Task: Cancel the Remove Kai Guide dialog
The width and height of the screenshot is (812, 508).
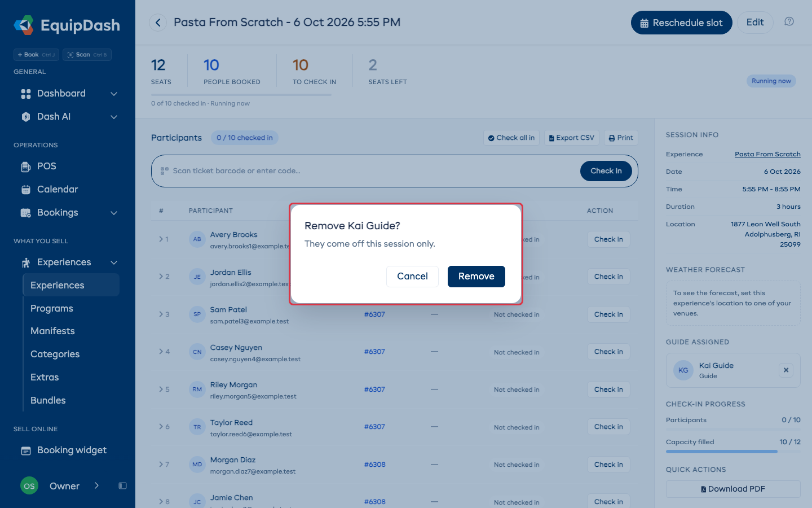Action: click(x=412, y=277)
